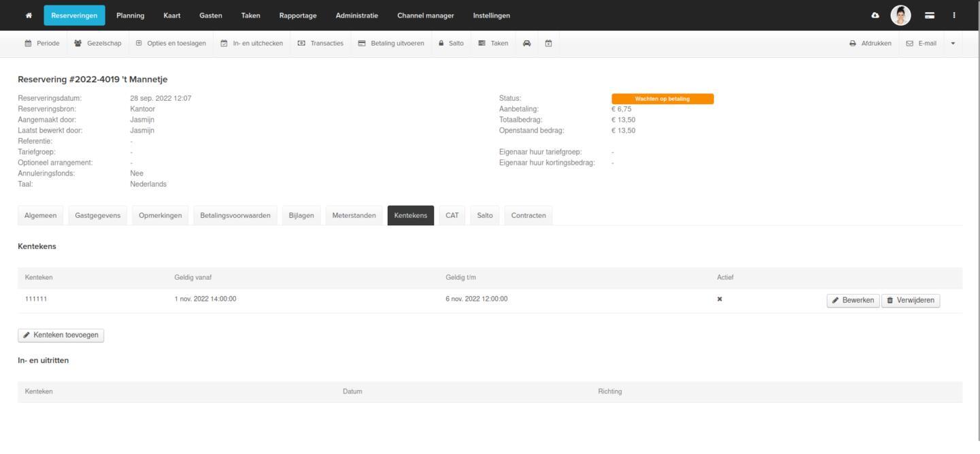The height and width of the screenshot is (454, 980).
Task: Click the car icon in toolbar
Action: coord(527,44)
